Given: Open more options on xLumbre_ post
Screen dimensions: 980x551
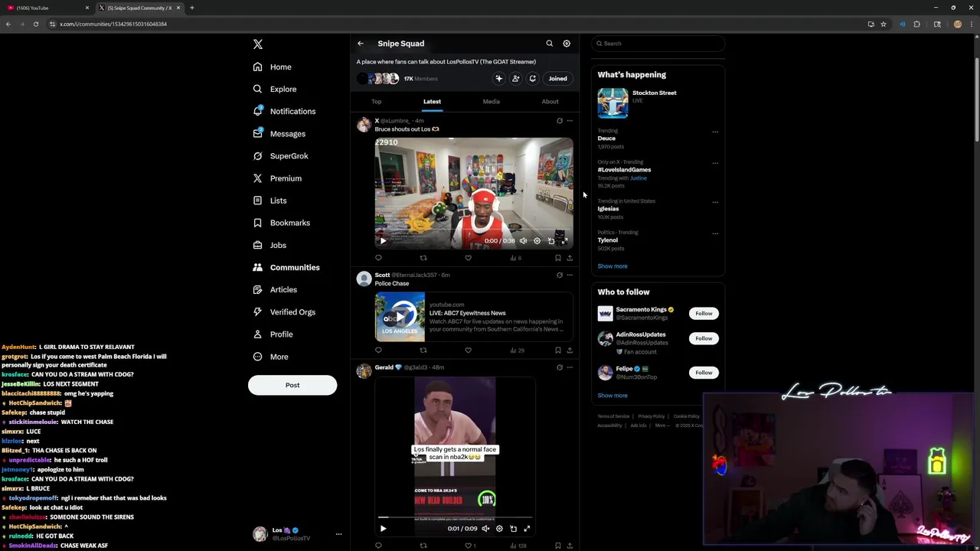Looking at the screenshot, I should point(570,121).
